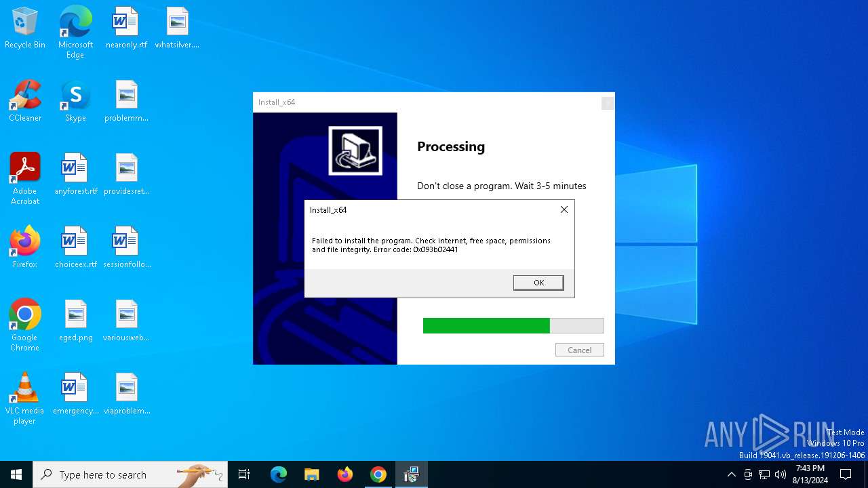Open Task View from taskbar
Viewport: 868px width, 488px height.
(244, 474)
